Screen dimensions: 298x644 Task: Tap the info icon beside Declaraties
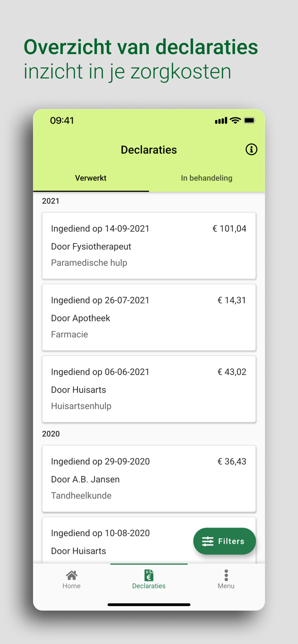coord(251,149)
